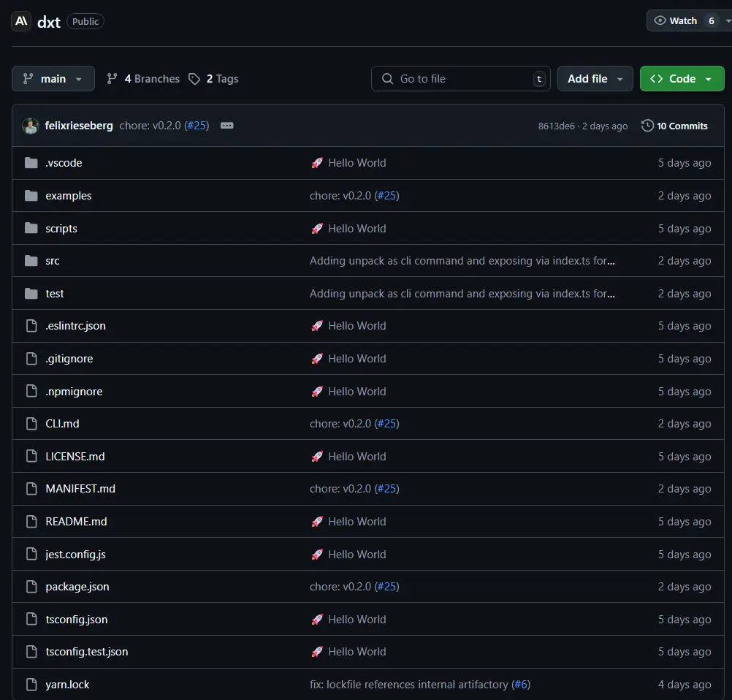732x700 pixels.
Task: Open the scripts folder
Action: click(x=61, y=229)
